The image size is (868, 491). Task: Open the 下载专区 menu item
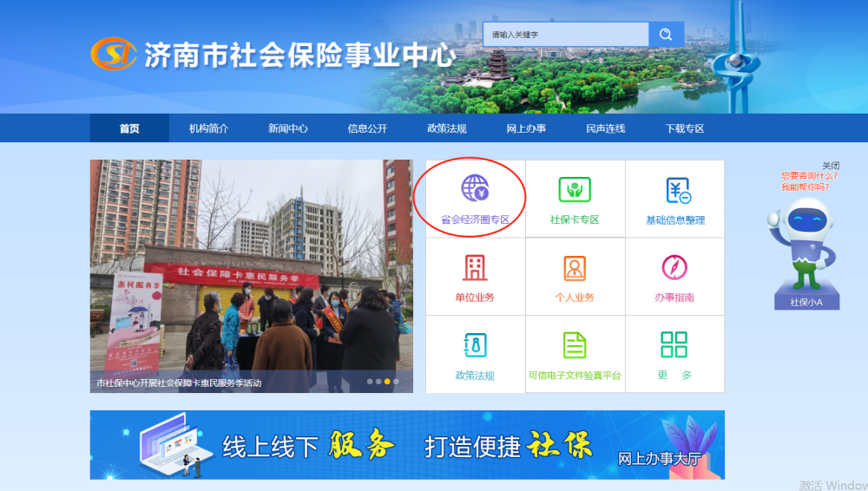tap(685, 128)
